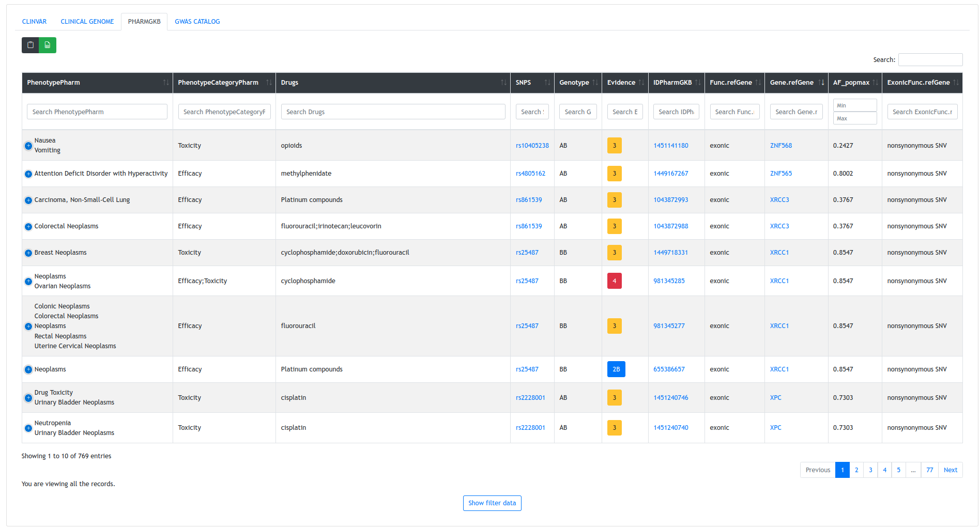Sort by AF_popmax column sort icon
Screen dimensions: 980x528
coord(875,83)
